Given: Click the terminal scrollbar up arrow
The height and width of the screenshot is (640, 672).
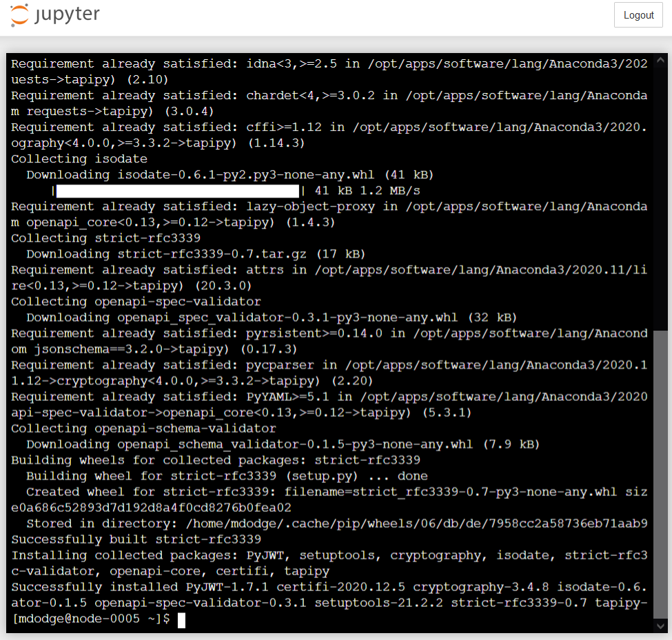Looking at the screenshot, I should [x=660, y=61].
